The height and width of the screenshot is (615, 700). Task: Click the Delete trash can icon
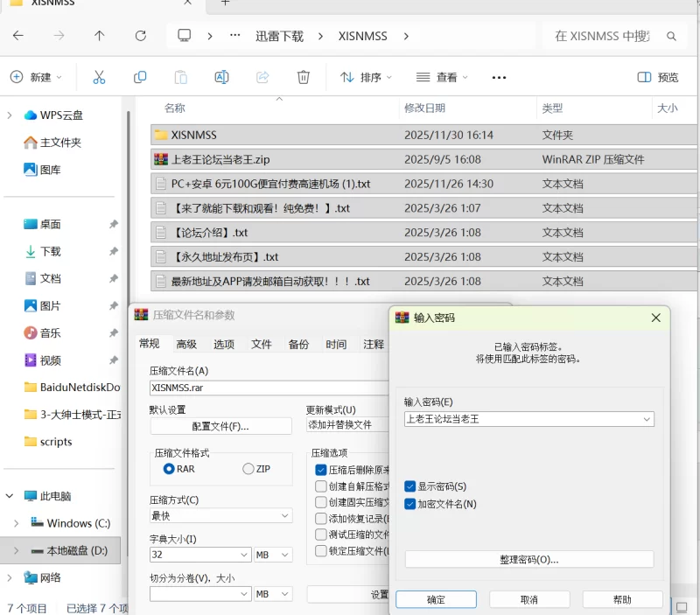pos(304,77)
